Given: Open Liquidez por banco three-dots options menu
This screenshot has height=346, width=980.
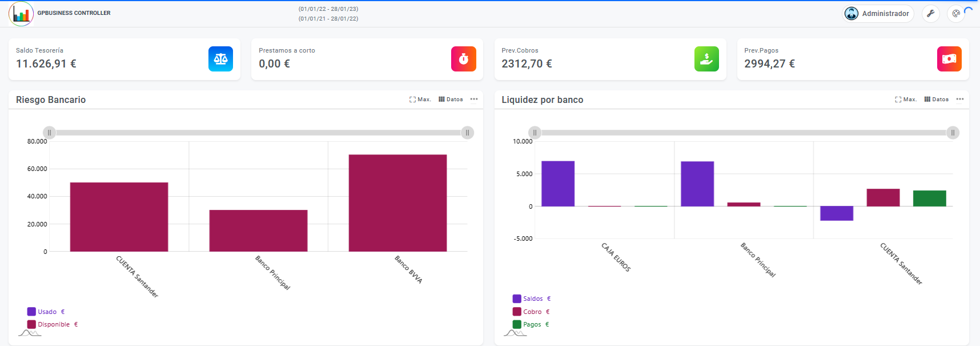Looking at the screenshot, I should [960, 100].
